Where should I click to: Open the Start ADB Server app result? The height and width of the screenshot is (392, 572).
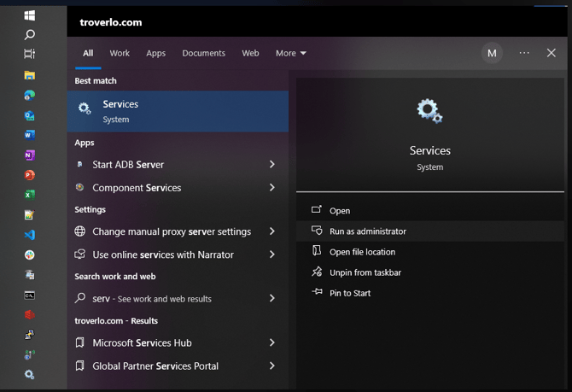tap(178, 164)
